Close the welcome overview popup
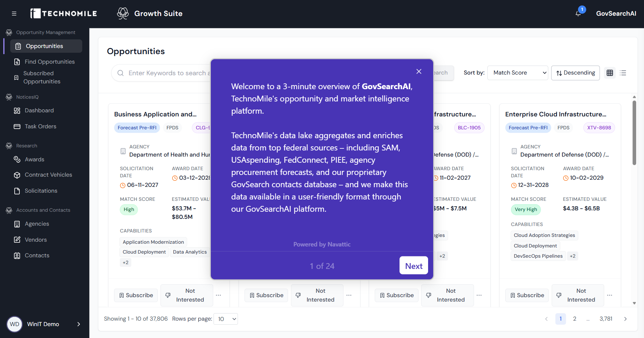This screenshot has height=338, width=644. coord(419,71)
